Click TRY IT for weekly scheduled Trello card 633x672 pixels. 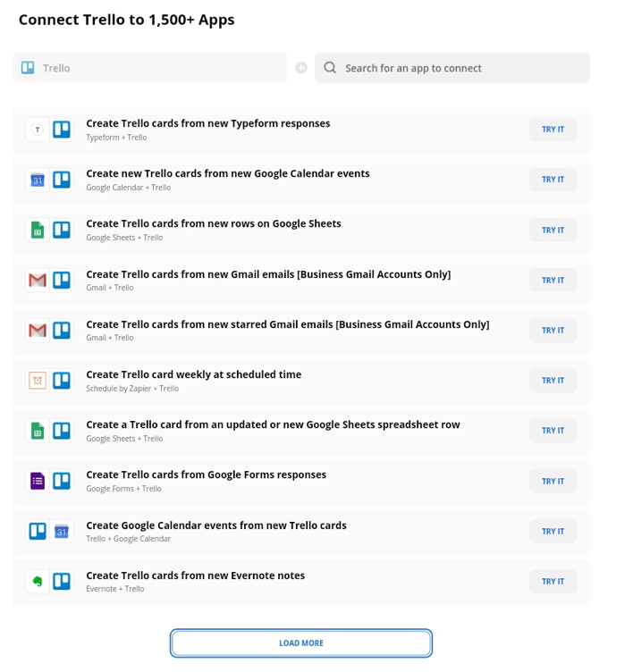[x=553, y=381]
